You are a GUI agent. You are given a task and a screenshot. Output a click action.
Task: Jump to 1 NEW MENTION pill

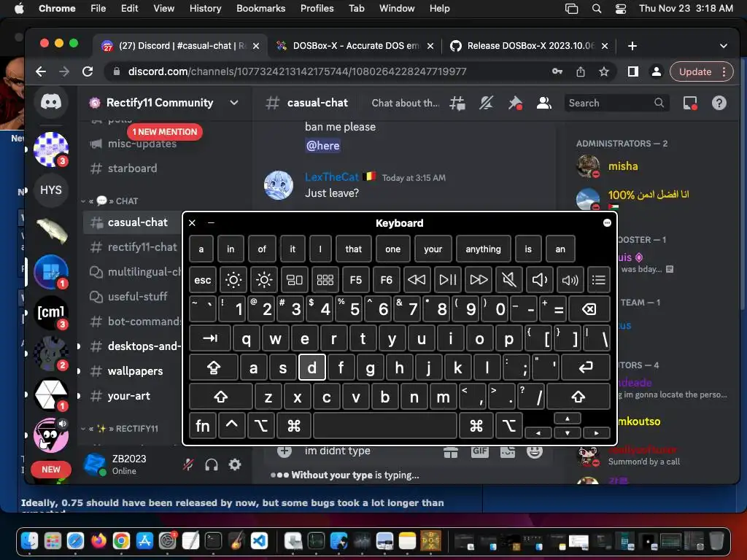165,132
